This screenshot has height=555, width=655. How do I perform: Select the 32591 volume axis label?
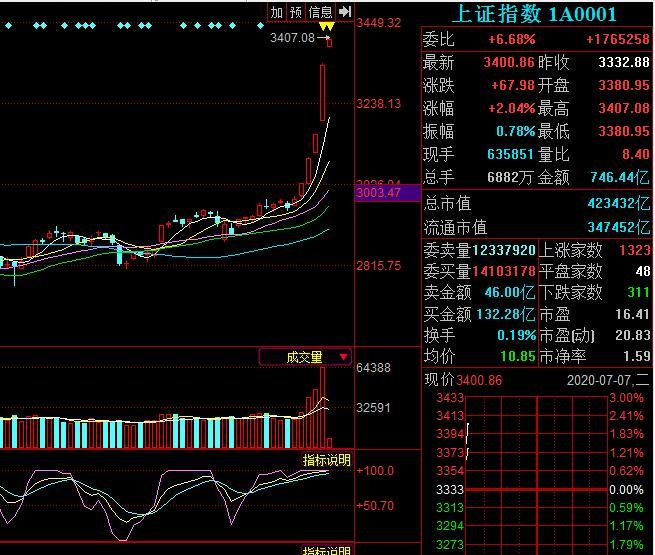373,408
